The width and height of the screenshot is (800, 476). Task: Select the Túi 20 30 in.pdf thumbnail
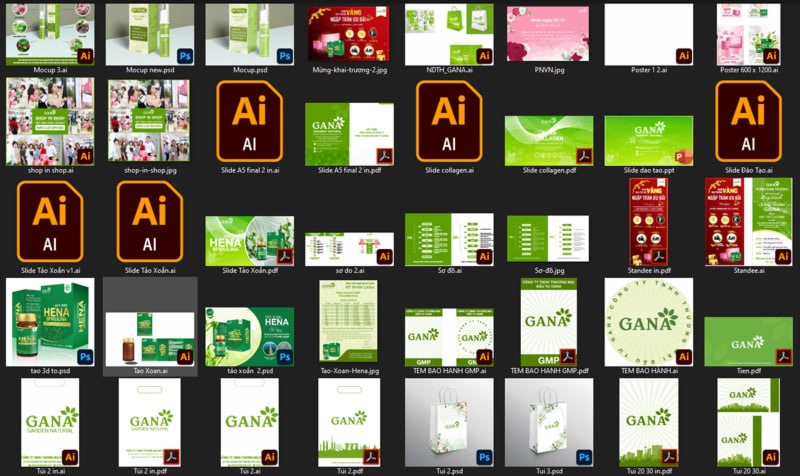(x=648, y=422)
